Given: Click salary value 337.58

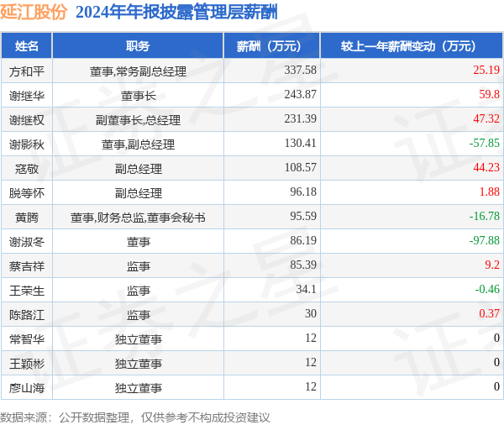Looking at the screenshot, I should point(300,70).
